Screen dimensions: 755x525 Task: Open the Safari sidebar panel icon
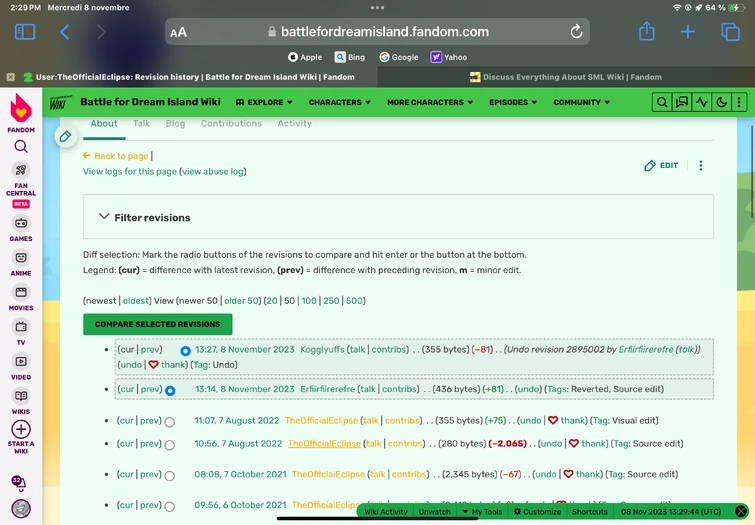[x=25, y=32]
